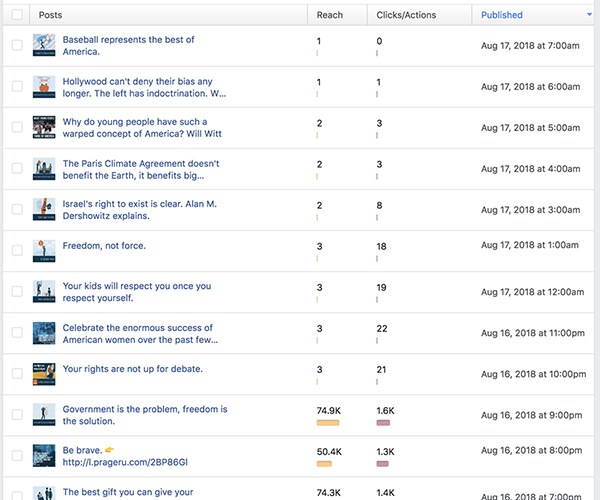The height and width of the screenshot is (500, 600).
Task: Check the box for the Baseball post
Action: click(17, 46)
